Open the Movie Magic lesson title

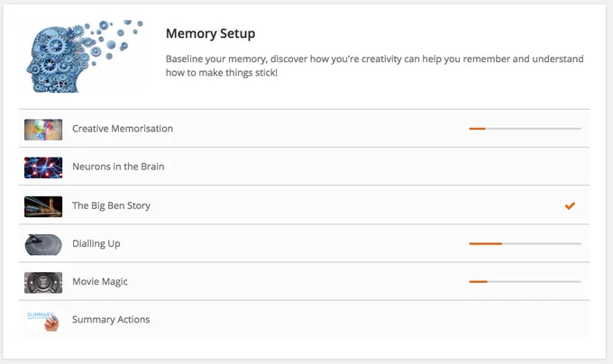pyautogui.click(x=100, y=282)
